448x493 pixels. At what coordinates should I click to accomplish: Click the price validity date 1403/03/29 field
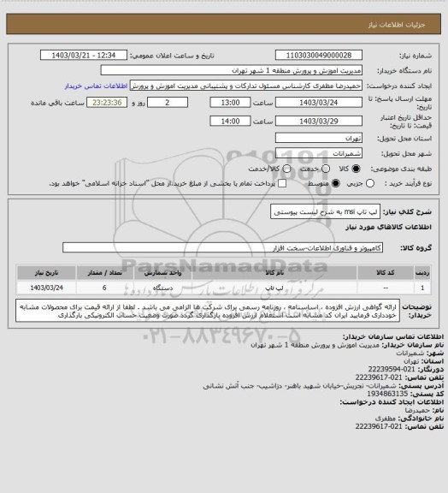[319, 121]
